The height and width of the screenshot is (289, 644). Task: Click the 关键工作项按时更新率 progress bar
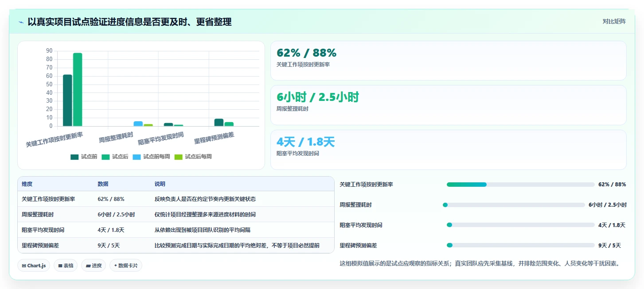pyautogui.click(x=520, y=185)
